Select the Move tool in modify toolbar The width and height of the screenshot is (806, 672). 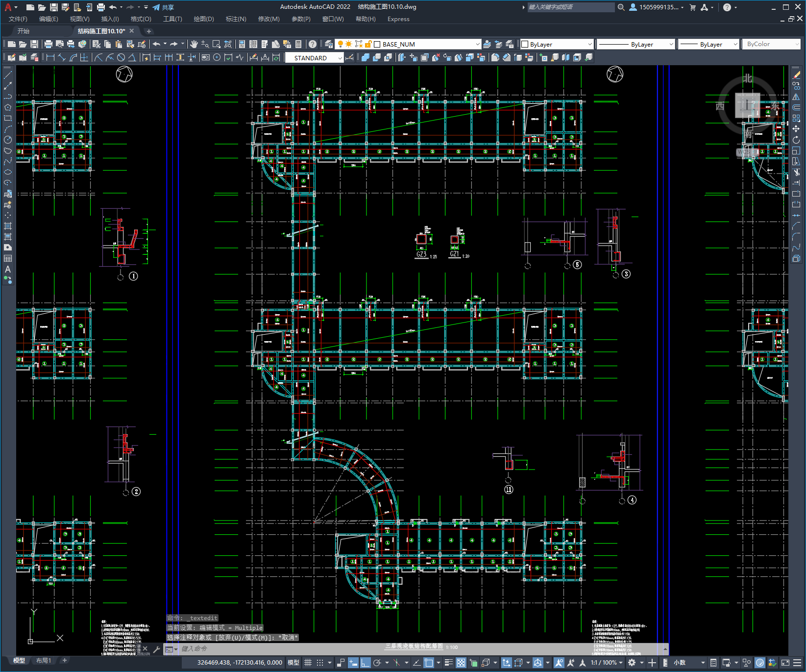click(x=796, y=129)
